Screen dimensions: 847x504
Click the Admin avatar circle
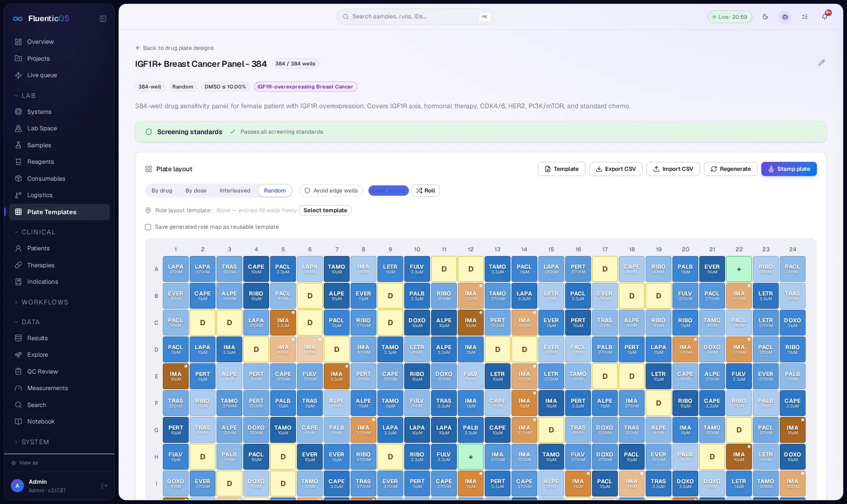pos(17,486)
